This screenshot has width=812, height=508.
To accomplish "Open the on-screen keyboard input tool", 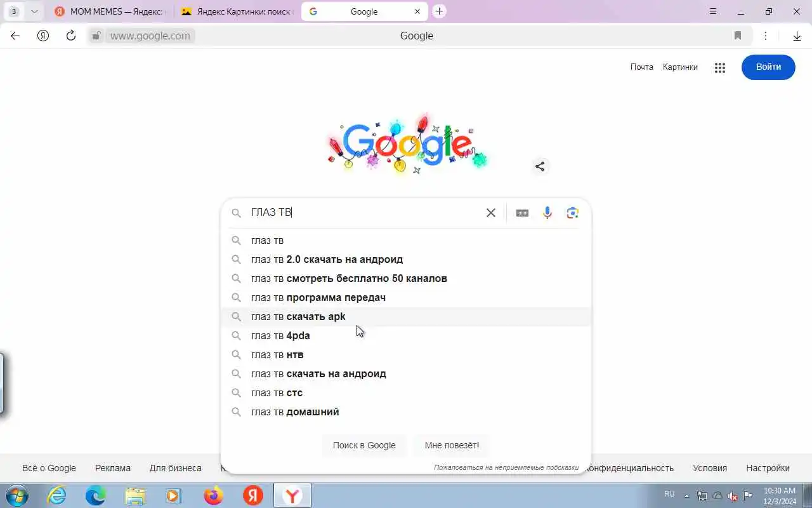I will (522, 213).
